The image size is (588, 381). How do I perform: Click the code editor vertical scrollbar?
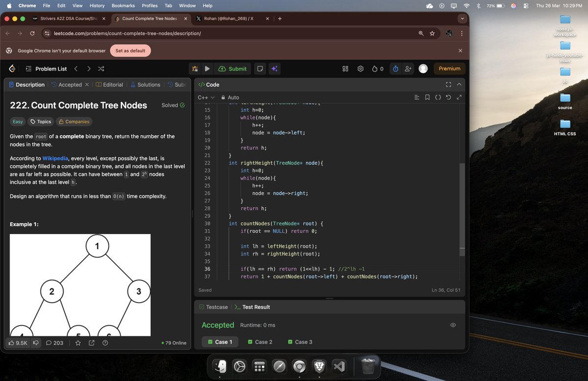pos(462,210)
